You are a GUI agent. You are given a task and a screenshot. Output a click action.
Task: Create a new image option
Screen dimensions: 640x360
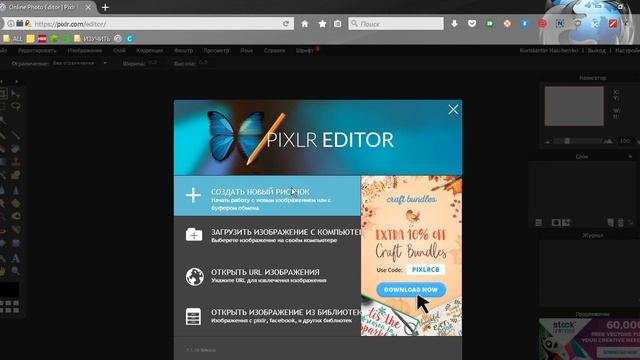tap(267, 196)
